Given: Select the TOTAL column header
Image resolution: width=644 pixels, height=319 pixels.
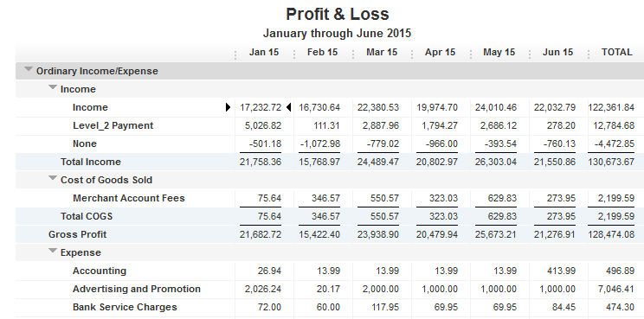Looking at the screenshot, I should 616,53.
